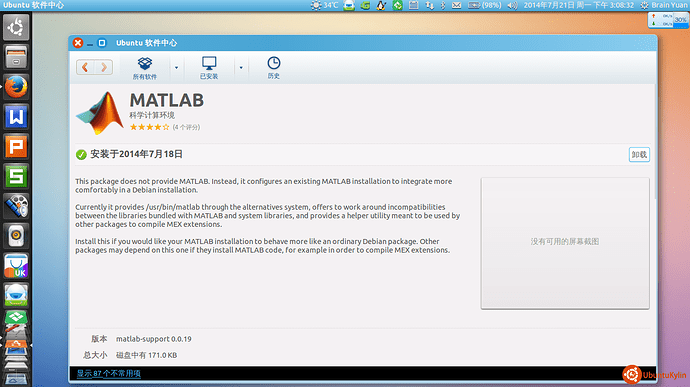Open the blue dome launcher icon
This screenshot has width=690, height=387.
click(16, 295)
